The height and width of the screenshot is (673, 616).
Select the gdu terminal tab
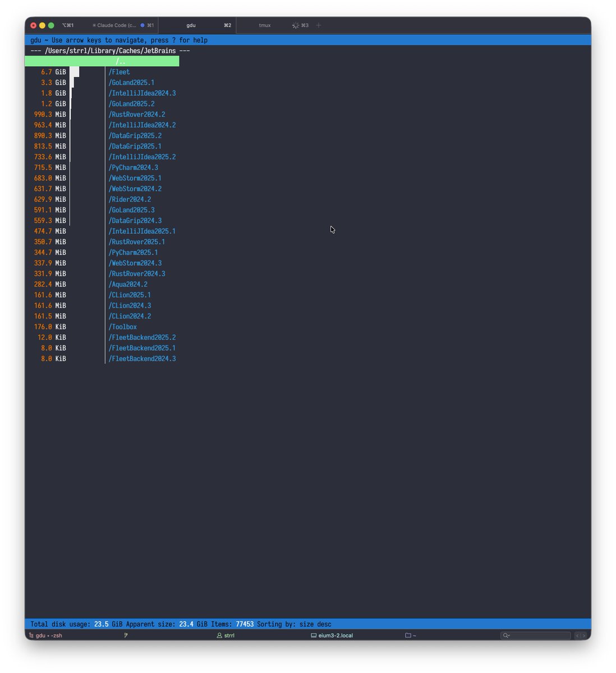197,25
